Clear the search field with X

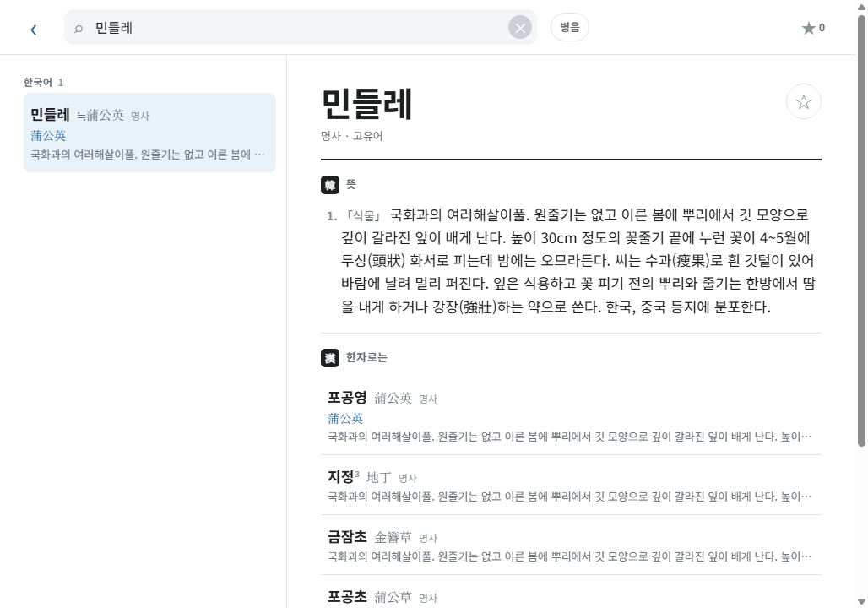tap(520, 28)
